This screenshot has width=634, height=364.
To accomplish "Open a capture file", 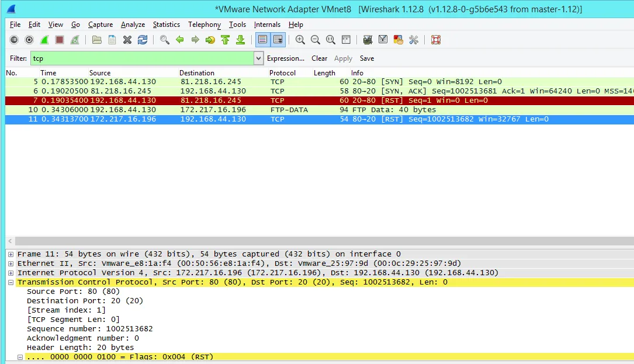I will pos(96,40).
